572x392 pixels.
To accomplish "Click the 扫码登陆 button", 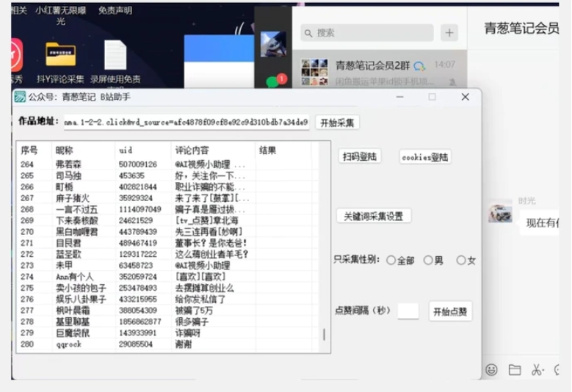I will (360, 156).
